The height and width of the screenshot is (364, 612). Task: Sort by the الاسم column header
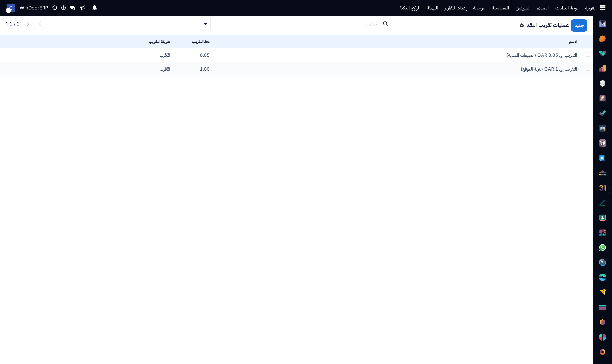tap(573, 42)
